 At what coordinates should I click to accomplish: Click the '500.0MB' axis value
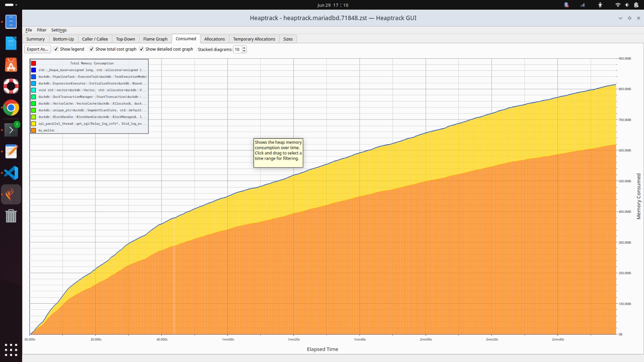[x=625, y=181]
